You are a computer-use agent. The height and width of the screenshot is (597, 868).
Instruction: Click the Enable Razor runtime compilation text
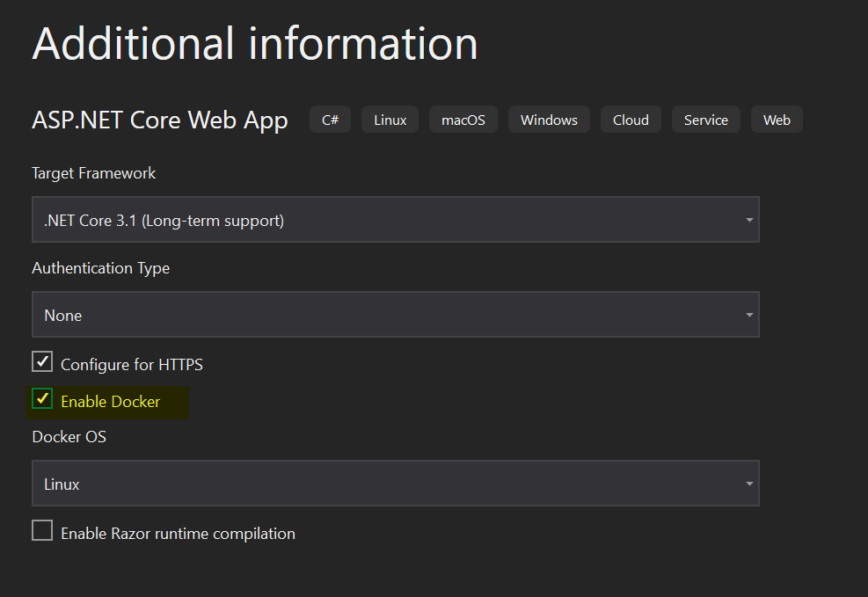click(x=178, y=534)
